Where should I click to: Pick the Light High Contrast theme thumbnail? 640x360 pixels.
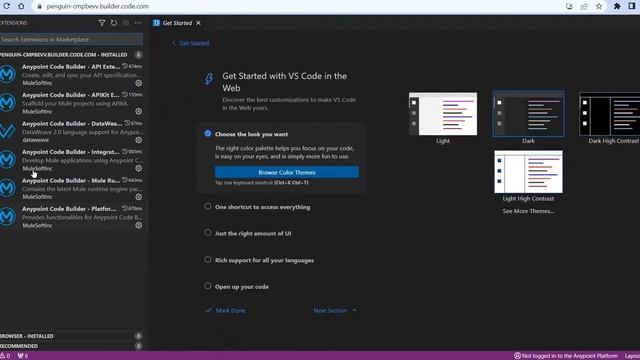(x=528, y=172)
